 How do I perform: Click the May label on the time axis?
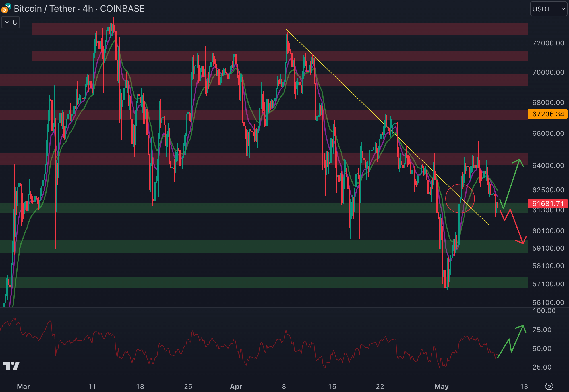441,386
